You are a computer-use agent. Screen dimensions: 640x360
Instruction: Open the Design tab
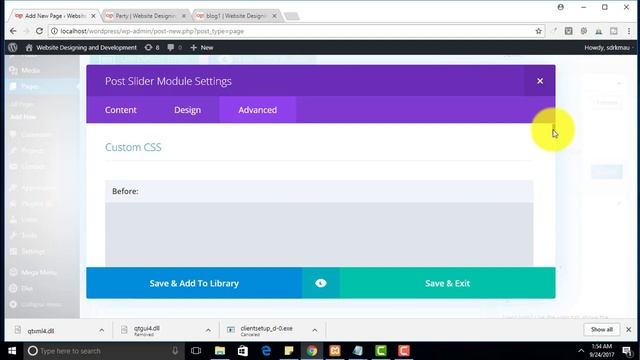[x=187, y=110]
